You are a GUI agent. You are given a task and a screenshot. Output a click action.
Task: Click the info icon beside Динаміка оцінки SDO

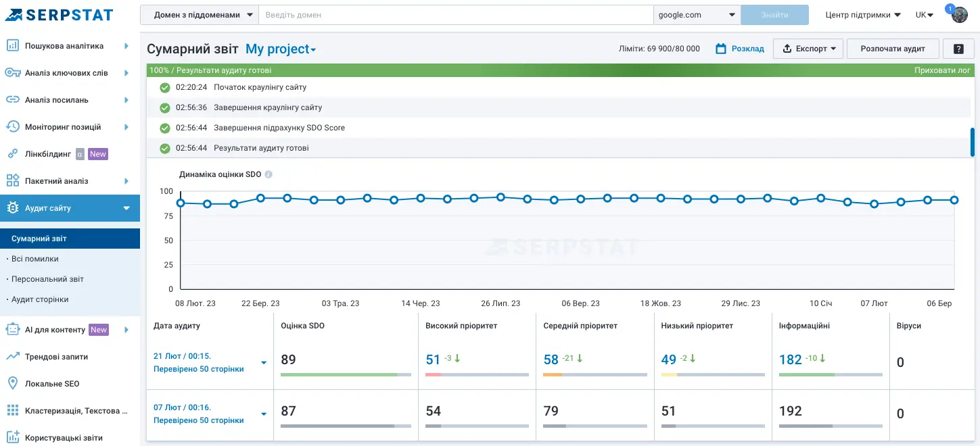(269, 174)
